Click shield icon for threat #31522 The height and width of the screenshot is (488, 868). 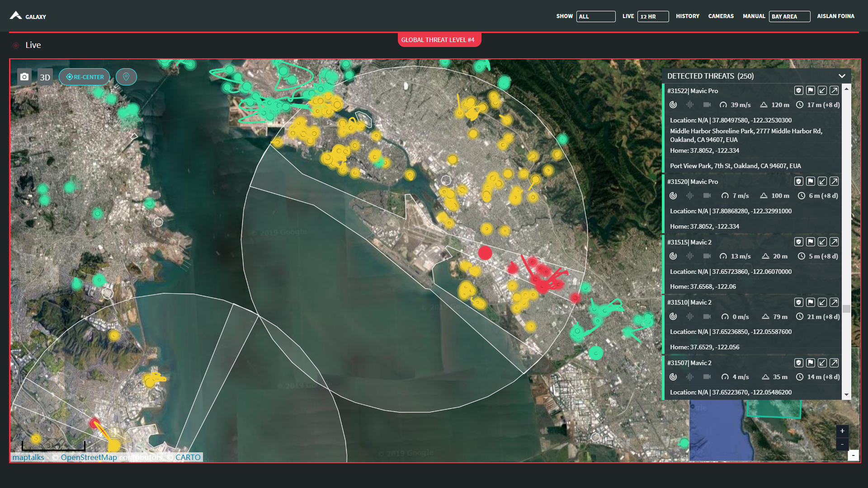click(x=799, y=90)
